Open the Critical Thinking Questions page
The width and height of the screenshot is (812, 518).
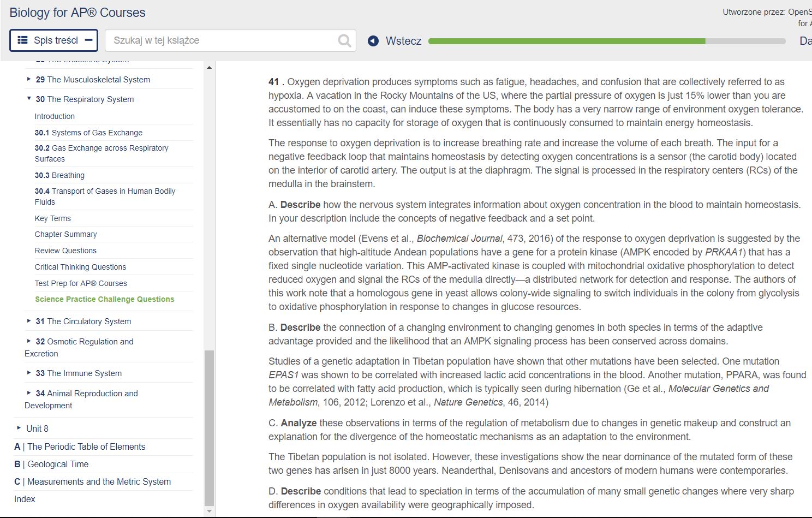point(80,267)
